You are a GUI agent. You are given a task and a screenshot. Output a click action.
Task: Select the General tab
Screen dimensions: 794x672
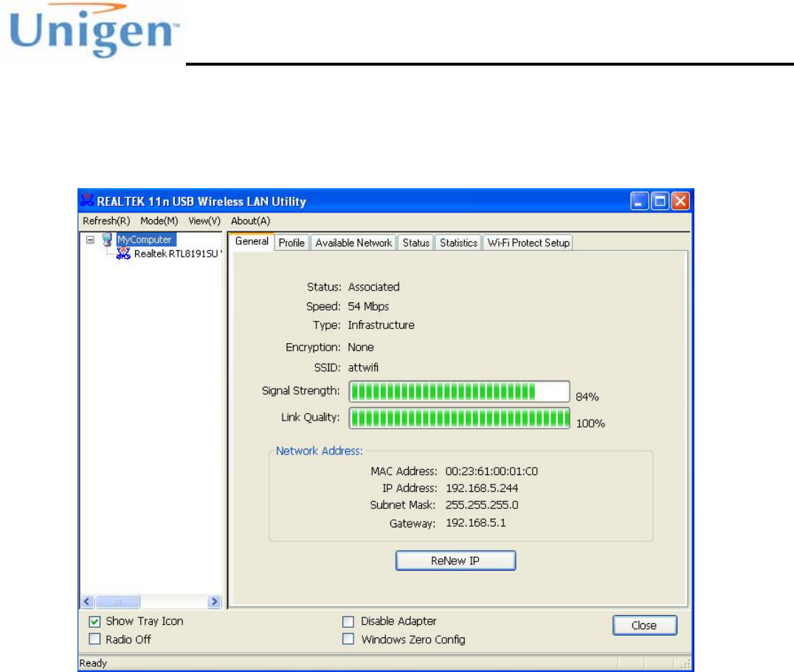point(252,241)
